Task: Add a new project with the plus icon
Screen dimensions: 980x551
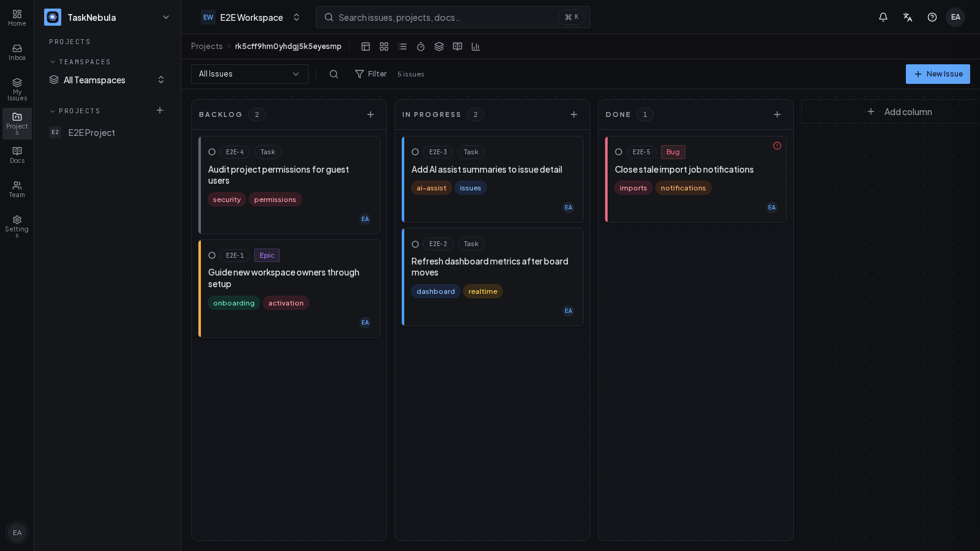Action: click(160, 110)
